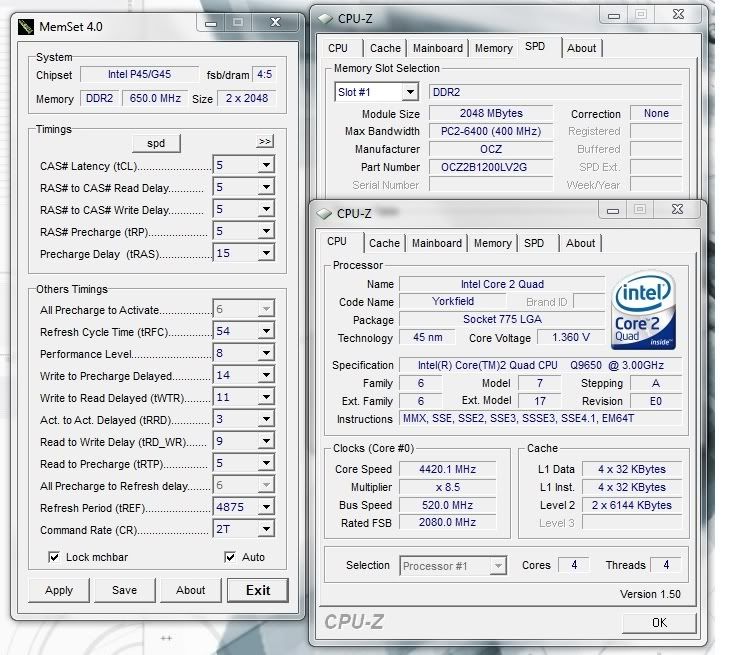
Task: Open the Command Rate (CR) dropdown
Action: click(x=266, y=529)
